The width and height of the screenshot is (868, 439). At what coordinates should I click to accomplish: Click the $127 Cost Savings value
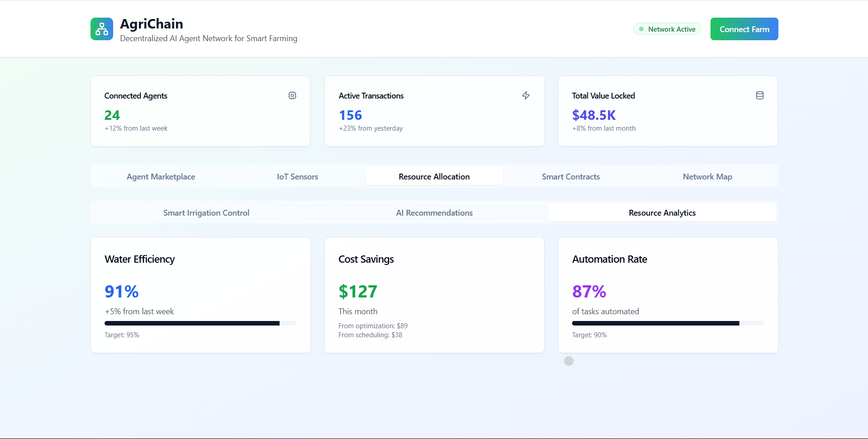358,292
